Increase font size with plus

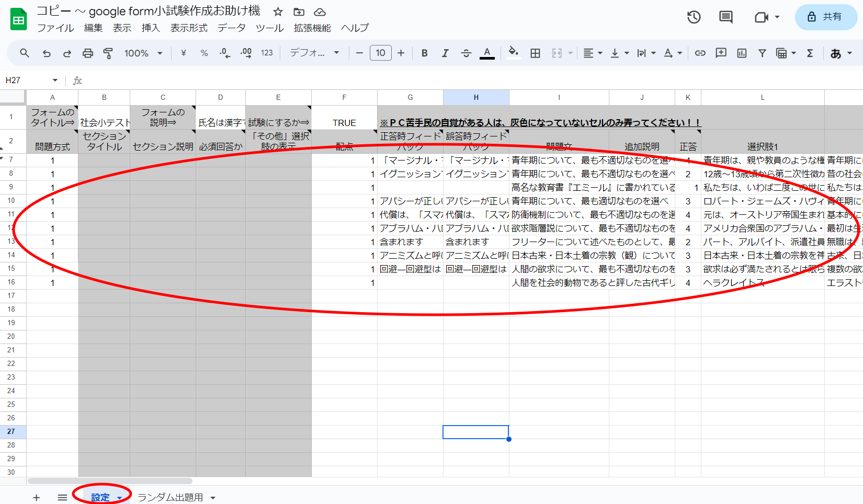coord(401,53)
